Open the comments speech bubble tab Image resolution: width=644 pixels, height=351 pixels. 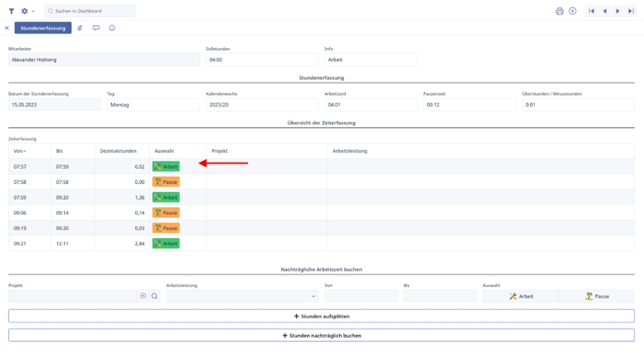pos(96,28)
